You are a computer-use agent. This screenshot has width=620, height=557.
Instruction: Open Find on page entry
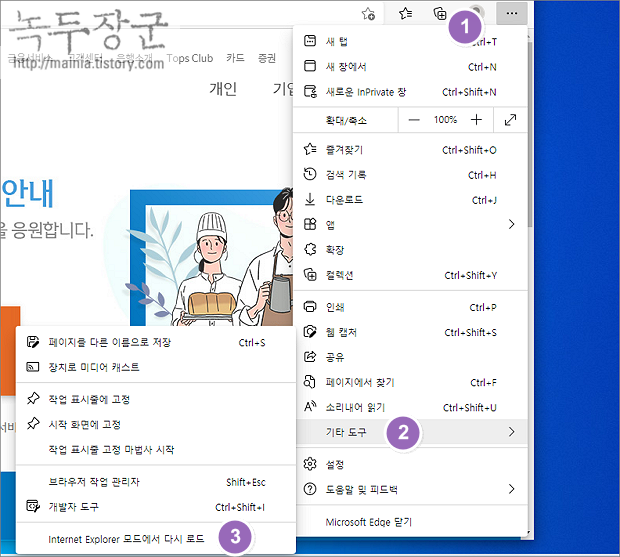[410, 383]
